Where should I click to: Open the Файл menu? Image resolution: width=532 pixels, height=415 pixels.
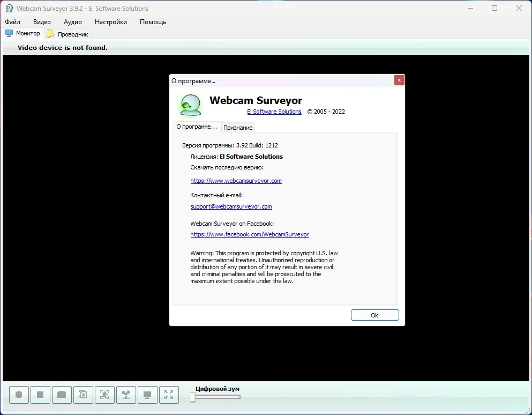[12, 22]
